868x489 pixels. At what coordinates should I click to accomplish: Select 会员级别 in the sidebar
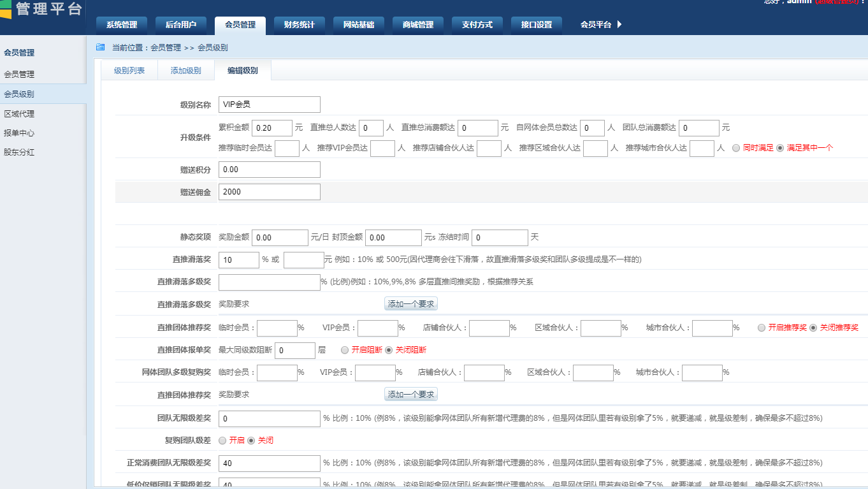43,94
